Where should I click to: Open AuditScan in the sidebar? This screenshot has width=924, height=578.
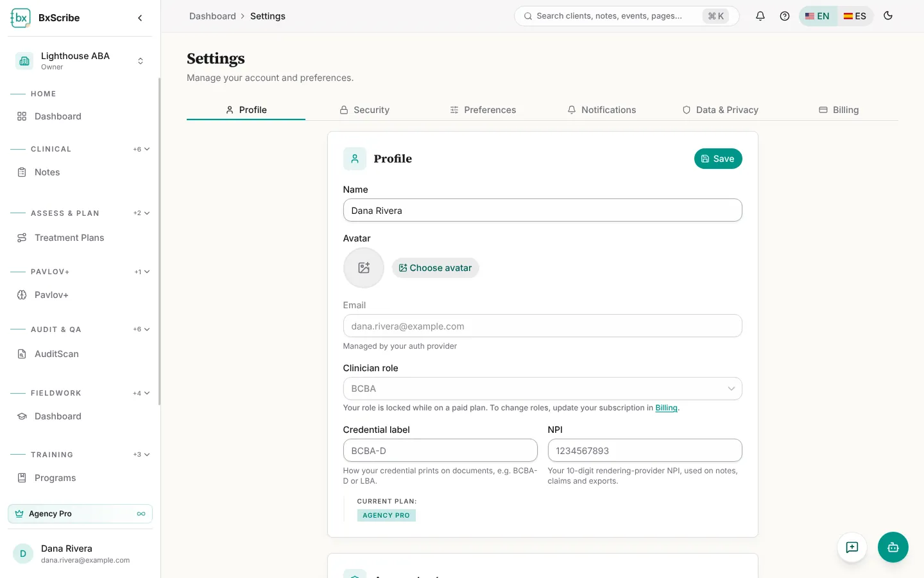click(x=80, y=354)
